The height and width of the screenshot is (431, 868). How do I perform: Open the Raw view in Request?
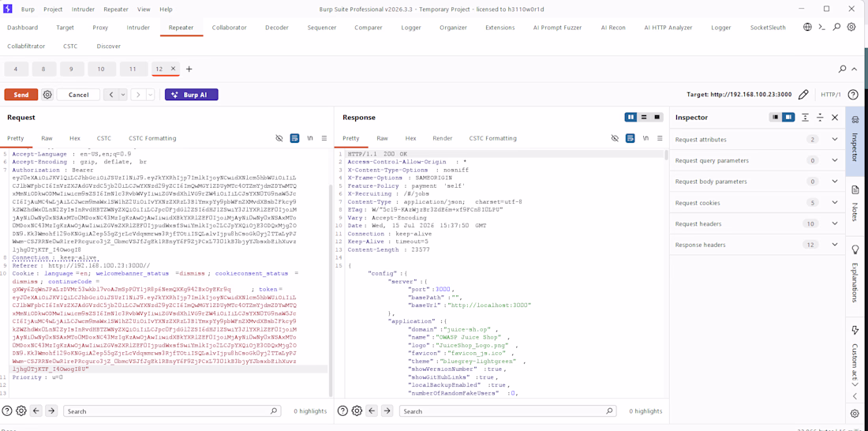point(47,138)
